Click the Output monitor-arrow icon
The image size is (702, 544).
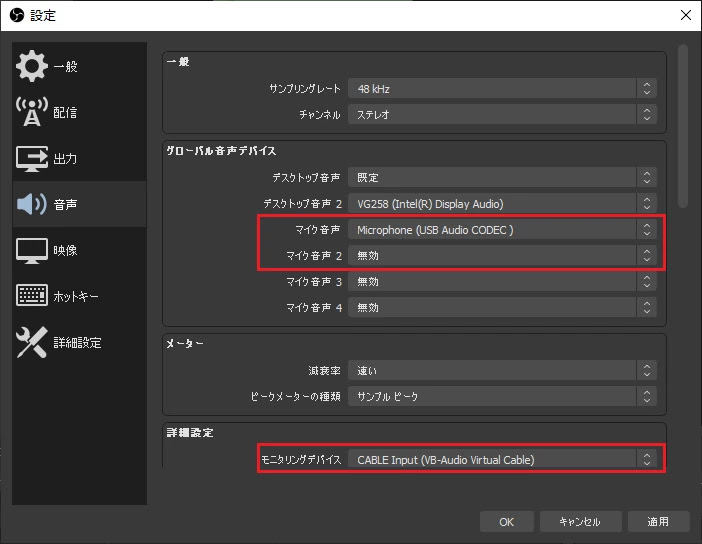click(x=31, y=158)
